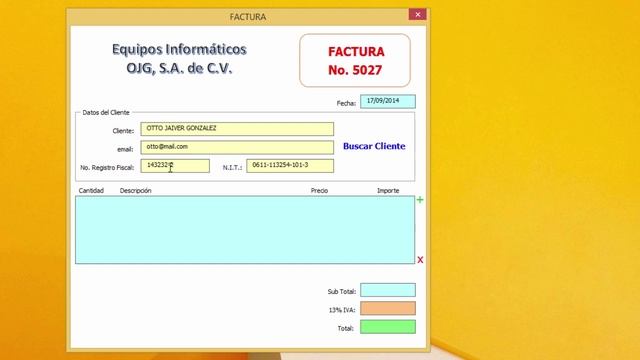Click the green plus add item icon
The height and width of the screenshot is (360, 640).
(x=420, y=200)
